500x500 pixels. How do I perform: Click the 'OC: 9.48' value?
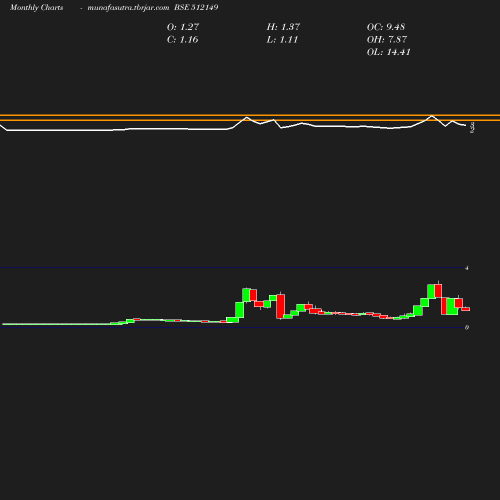[x=386, y=27]
